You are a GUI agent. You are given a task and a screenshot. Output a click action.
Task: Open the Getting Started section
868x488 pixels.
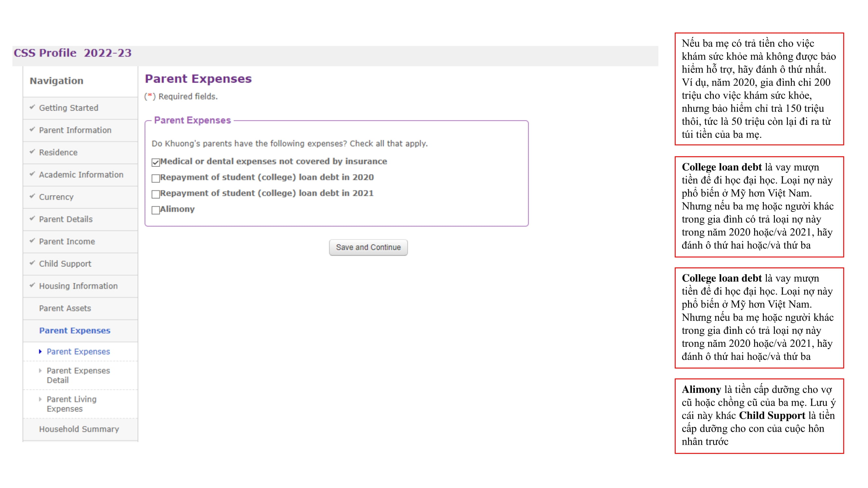(69, 108)
